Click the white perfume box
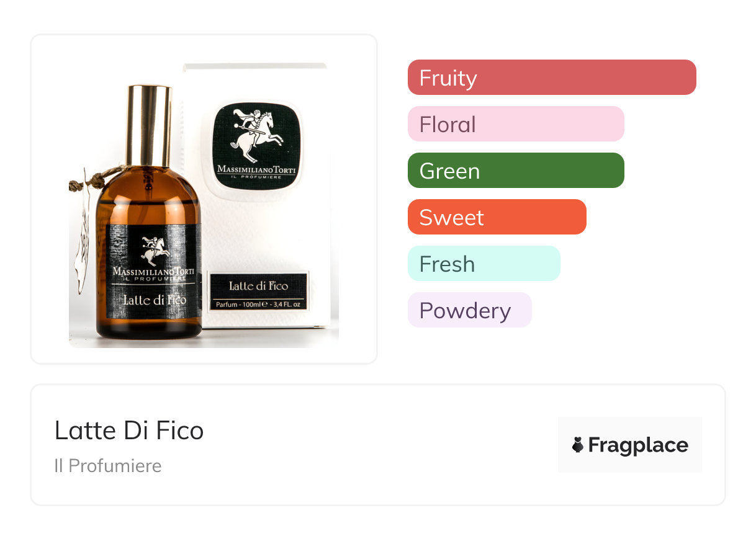756x536 pixels. (x=261, y=195)
